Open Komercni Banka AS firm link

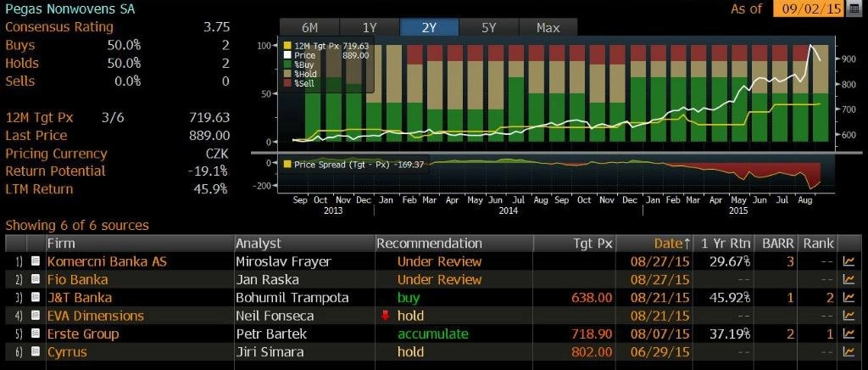[x=107, y=261]
